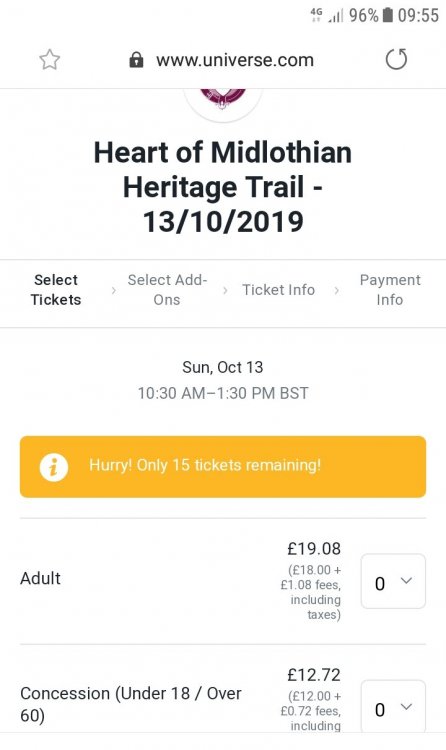Viewport: 446px width, 750px height.
Task: Bookmark the page with the star icon
Action: pyautogui.click(x=50, y=60)
